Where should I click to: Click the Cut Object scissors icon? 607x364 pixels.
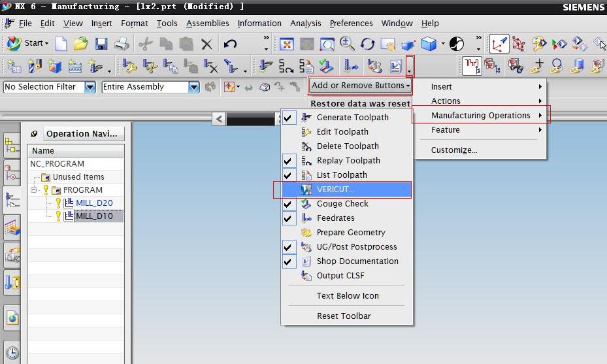point(150,66)
